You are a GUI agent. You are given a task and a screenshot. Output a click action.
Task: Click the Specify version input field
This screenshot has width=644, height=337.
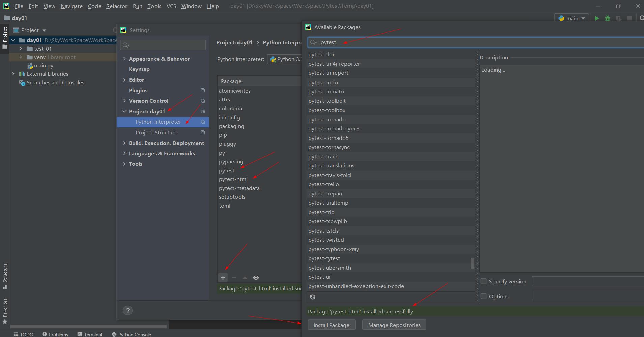pos(588,281)
